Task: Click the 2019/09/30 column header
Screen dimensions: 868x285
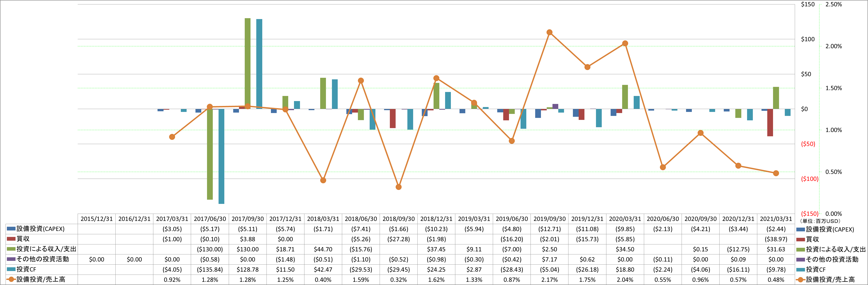Action: point(550,219)
